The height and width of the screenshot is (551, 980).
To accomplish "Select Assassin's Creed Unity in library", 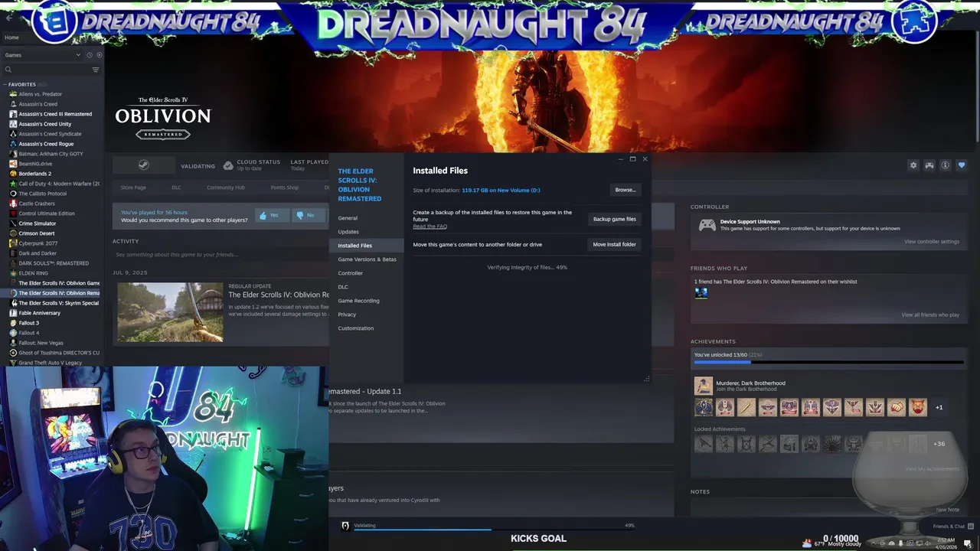I will 44,124.
